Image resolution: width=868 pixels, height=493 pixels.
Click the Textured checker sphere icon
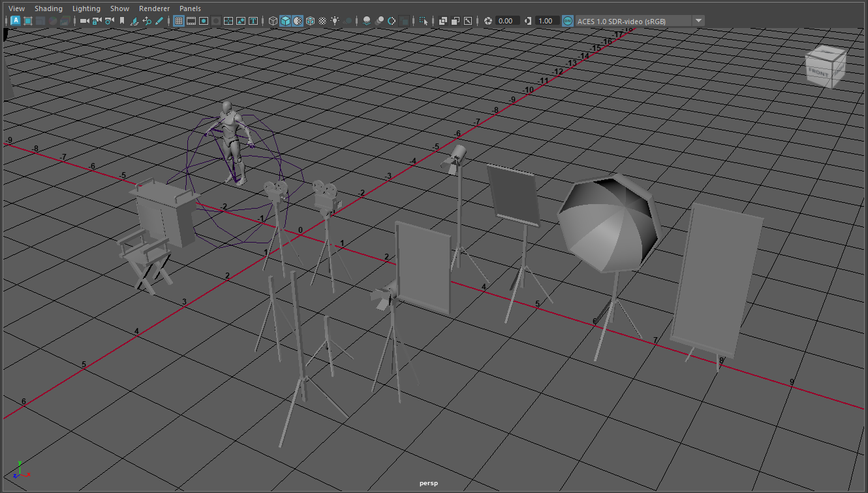[x=322, y=21]
